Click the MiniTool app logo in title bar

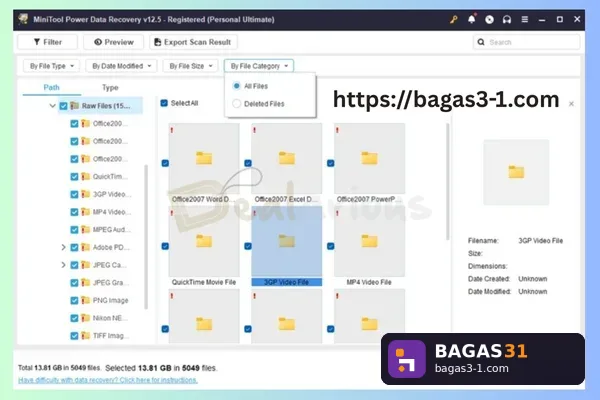coord(23,19)
